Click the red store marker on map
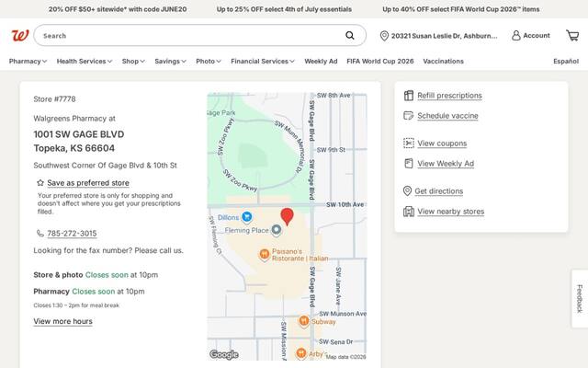 288,217
